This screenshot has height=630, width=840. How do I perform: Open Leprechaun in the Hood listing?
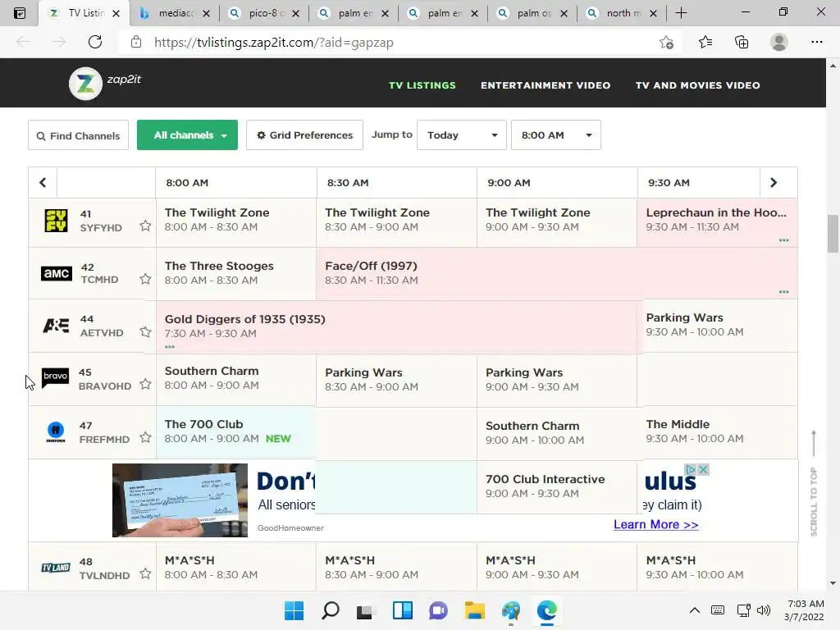tap(717, 222)
